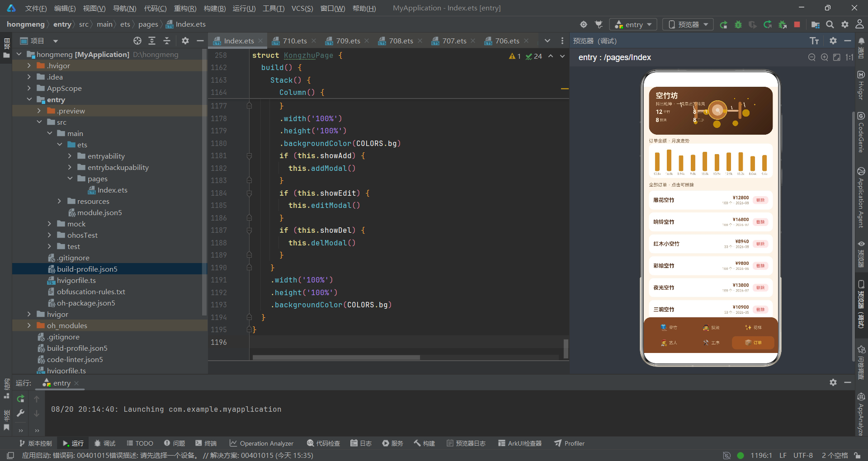Fit previewer to window size

click(x=837, y=57)
